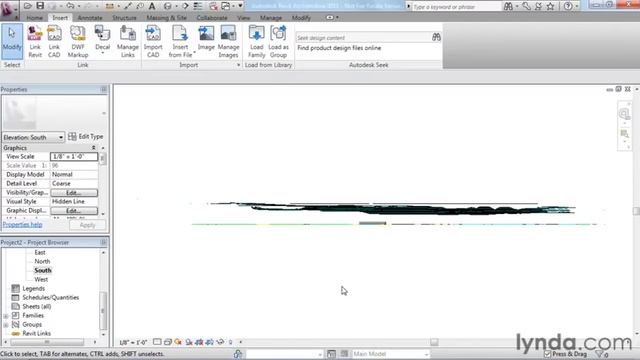The image size is (640, 360).
Task: Click the filter icon in status bar
Action: point(599,354)
